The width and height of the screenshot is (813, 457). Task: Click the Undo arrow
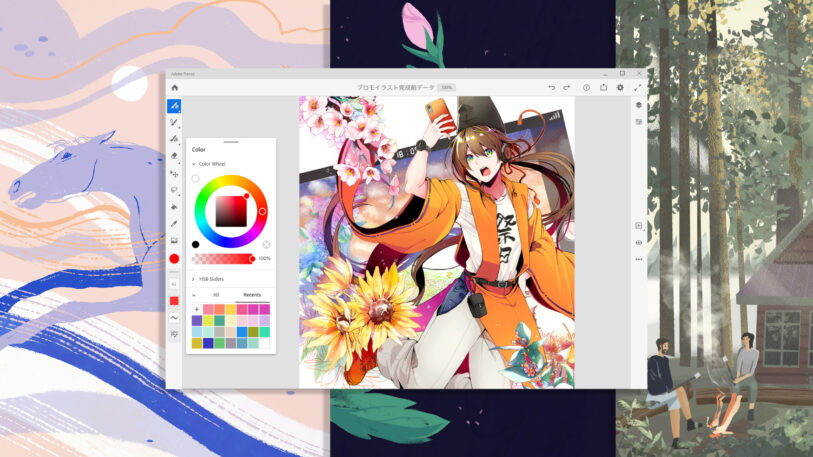pos(551,87)
